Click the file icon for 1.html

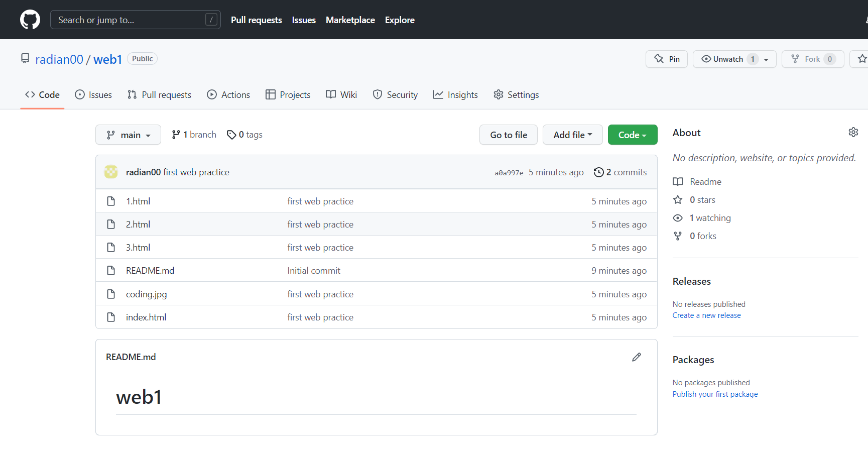111,201
